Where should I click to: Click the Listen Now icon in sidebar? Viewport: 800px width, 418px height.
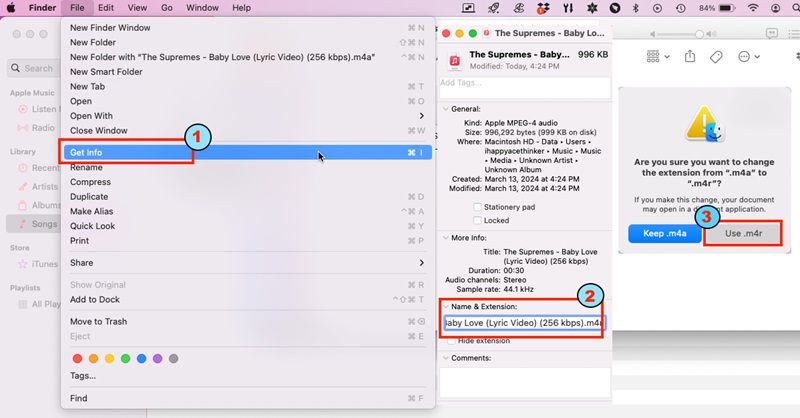(23, 109)
